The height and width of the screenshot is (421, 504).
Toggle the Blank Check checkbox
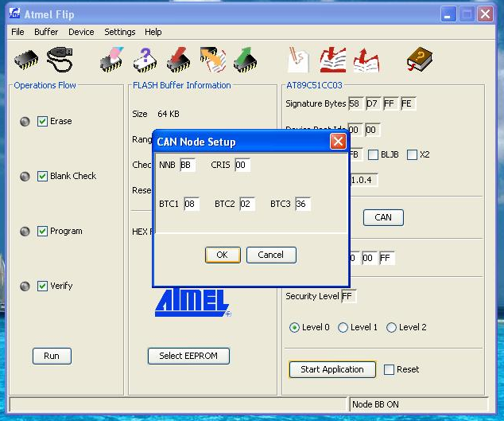pyautogui.click(x=43, y=177)
